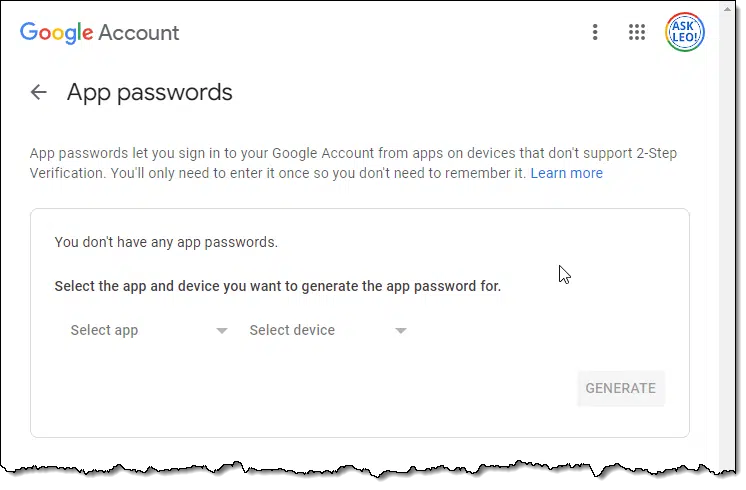
Task: Open the Google apps grid launcher
Action: coord(637,32)
